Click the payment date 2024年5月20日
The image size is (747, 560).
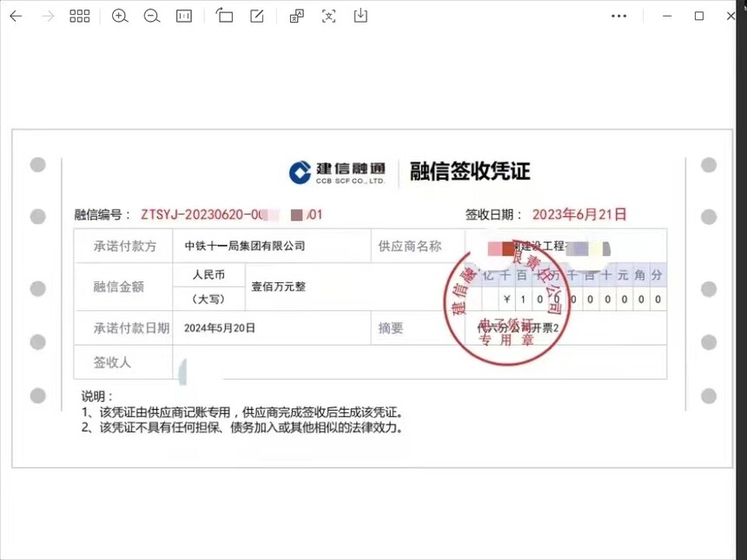(220, 328)
